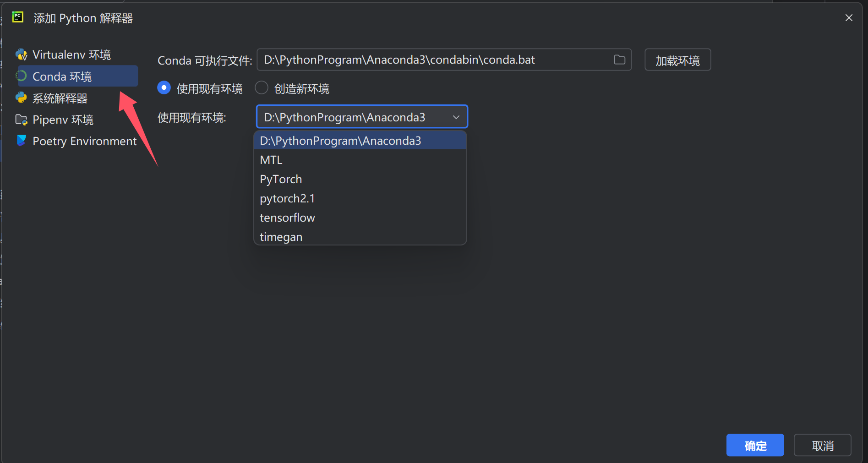Image resolution: width=868 pixels, height=463 pixels.
Task: Choose the 使用现有环境 radio button
Action: click(164, 87)
